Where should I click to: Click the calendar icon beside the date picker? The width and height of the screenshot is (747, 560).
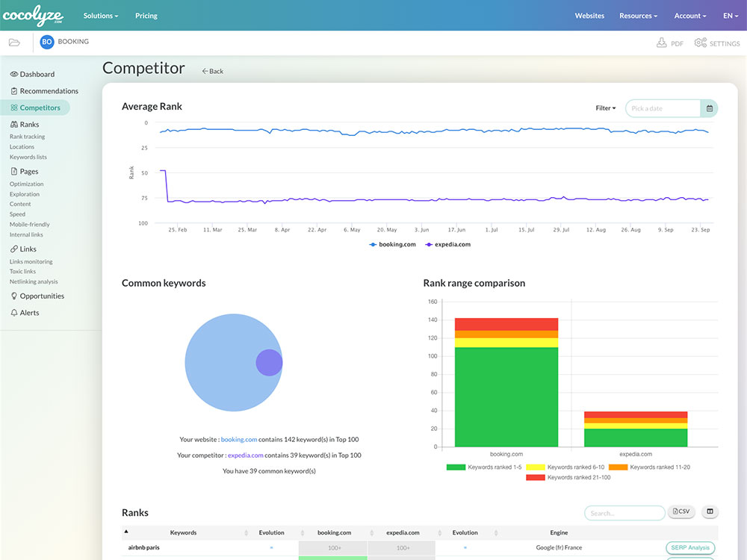[709, 108]
